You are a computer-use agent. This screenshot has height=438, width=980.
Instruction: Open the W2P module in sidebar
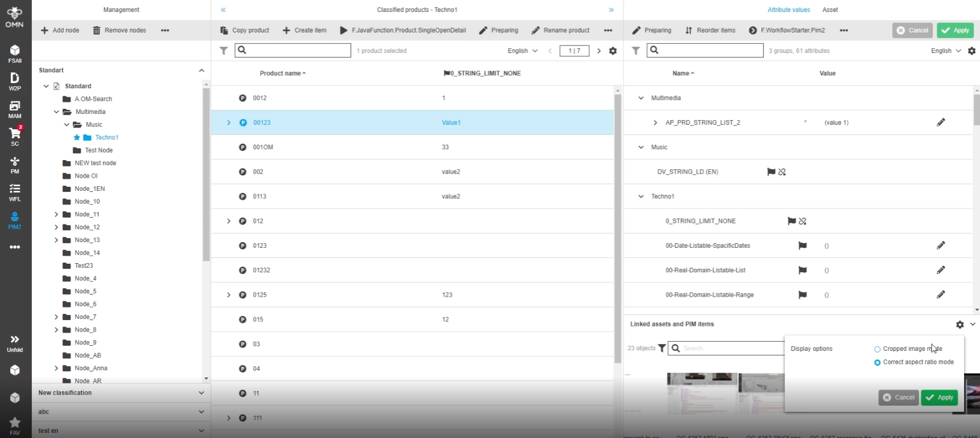(x=15, y=81)
